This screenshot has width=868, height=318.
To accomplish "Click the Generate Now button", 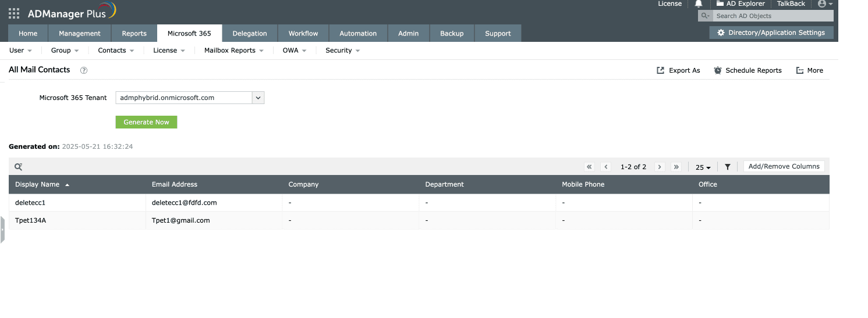I will click(x=146, y=122).
